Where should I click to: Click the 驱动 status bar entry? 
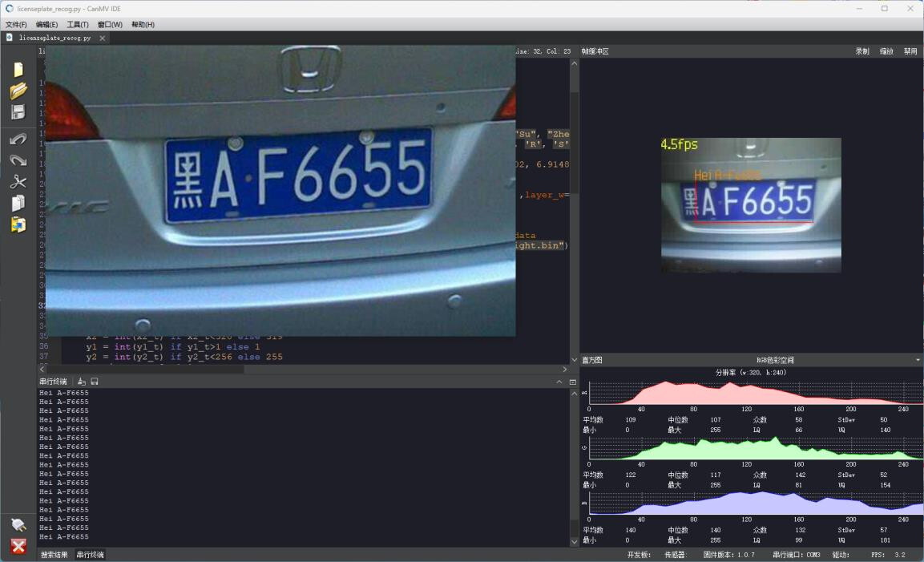pyautogui.click(x=841, y=554)
